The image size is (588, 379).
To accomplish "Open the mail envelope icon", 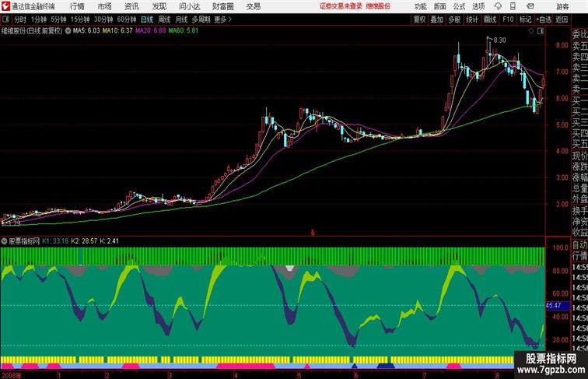I will pos(530,6).
